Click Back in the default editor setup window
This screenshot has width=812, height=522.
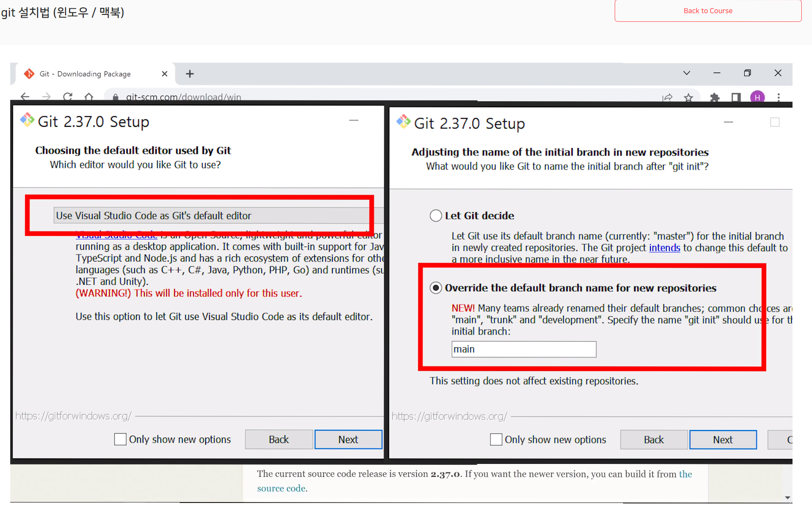click(x=279, y=439)
